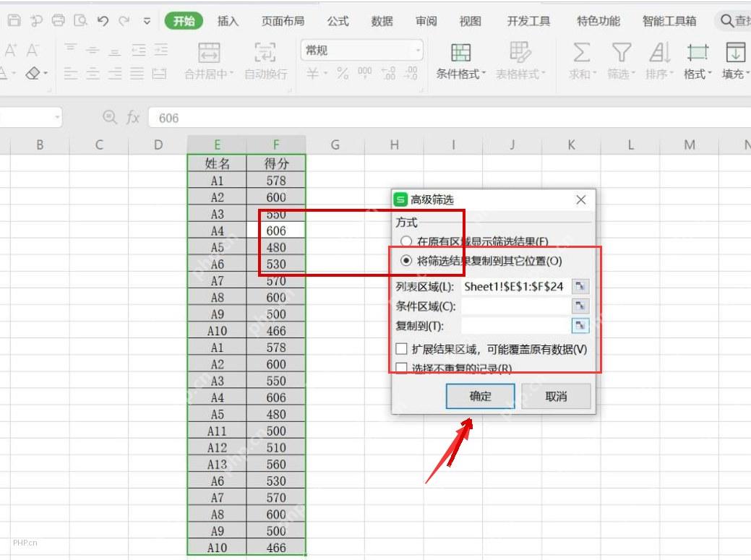Viewport: 751px width, 560px height.
Task: Open the 填充 fill menu
Action: point(736,60)
